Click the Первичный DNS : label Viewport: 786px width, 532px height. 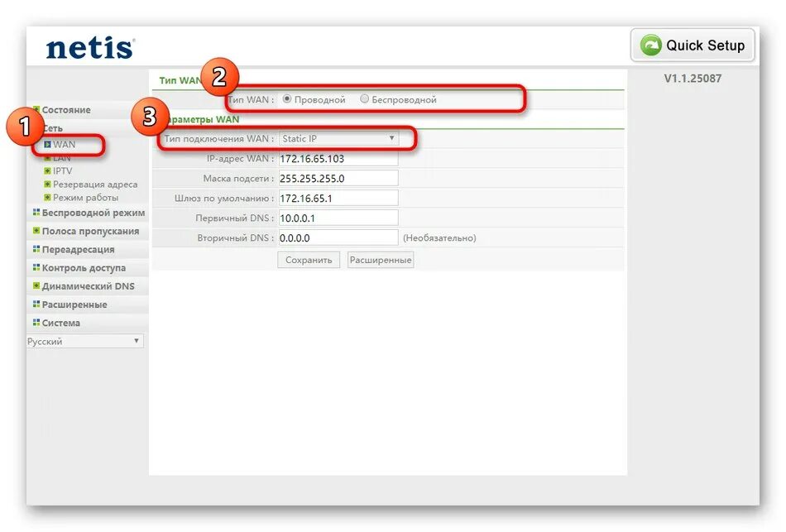[235, 218]
